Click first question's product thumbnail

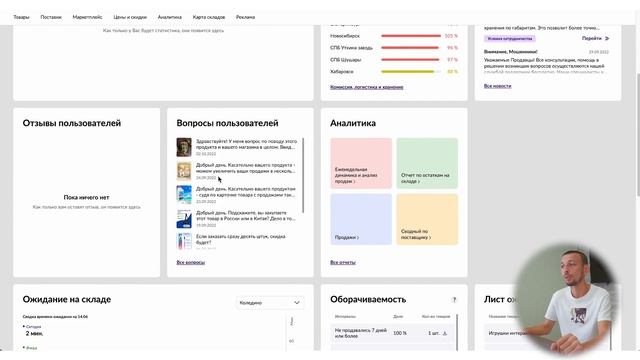click(184, 147)
